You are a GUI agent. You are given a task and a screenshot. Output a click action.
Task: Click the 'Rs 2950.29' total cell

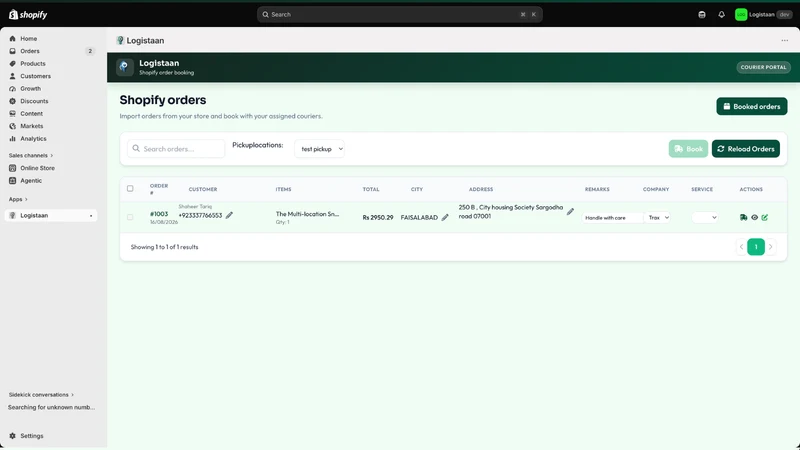[378, 217]
